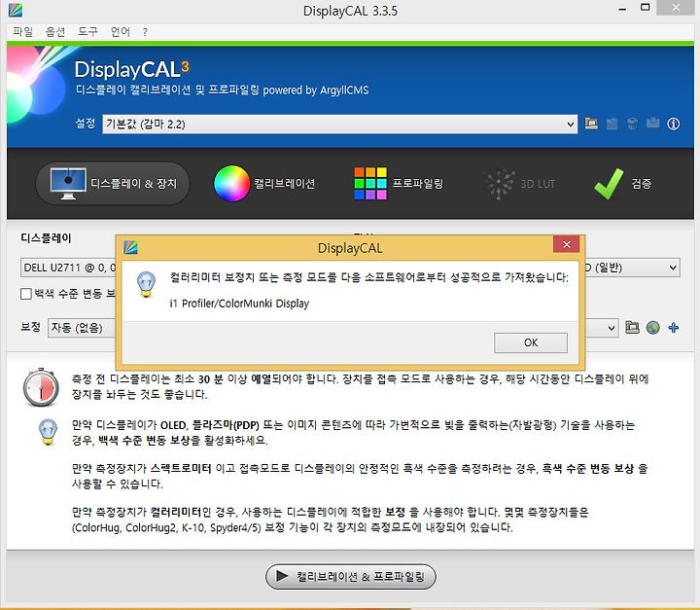
Task: Switch to the 검증 tab
Action: pos(623,184)
